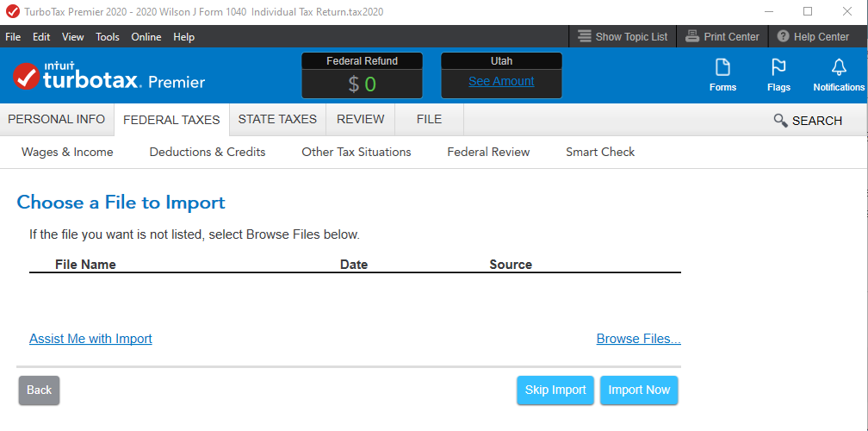Open the Notifications bell
The height and width of the screenshot is (431, 868).
click(x=839, y=75)
